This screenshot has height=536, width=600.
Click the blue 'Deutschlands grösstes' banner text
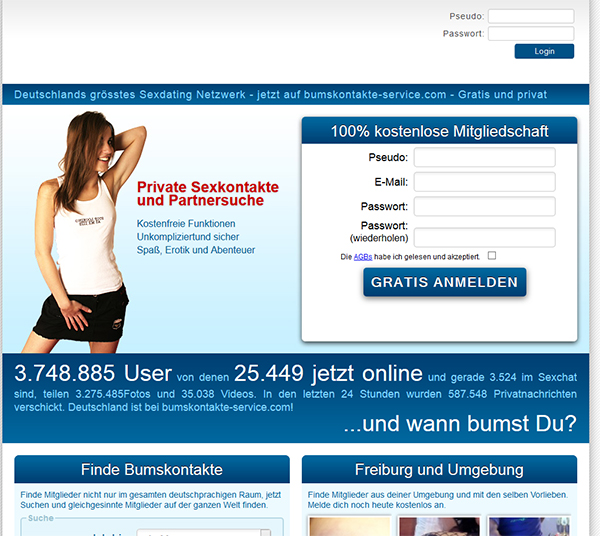coord(280,94)
